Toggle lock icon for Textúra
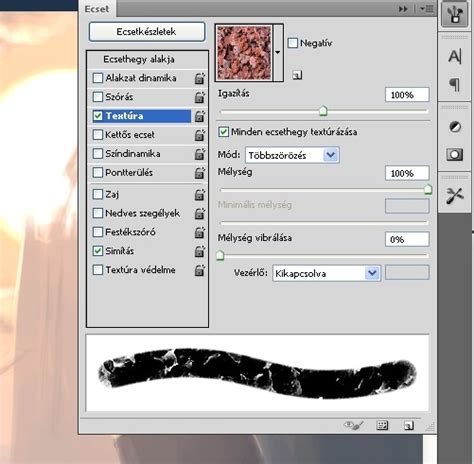Image resolution: width=474 pixels, height=464 pixels. (x=199, y=116)
